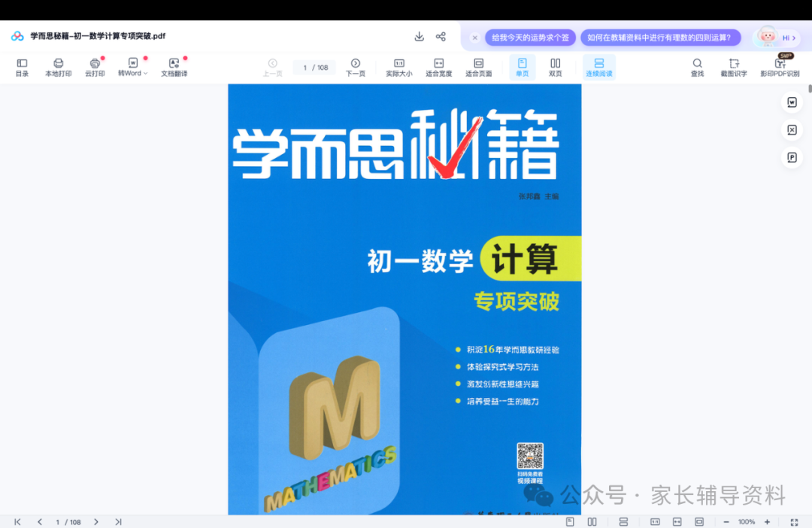Zoom out with the minus button
Screen dimensions: 812x528
tap(726, 522)
